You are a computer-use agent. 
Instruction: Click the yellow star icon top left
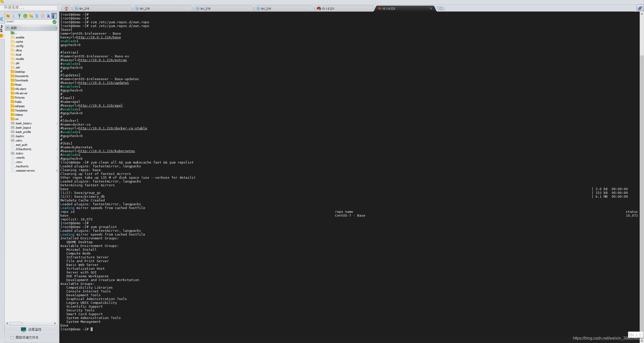tap(2, 2)
